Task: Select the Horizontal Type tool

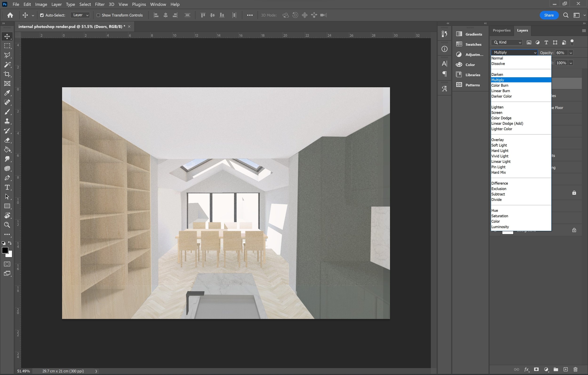Action: pos(7,187)
